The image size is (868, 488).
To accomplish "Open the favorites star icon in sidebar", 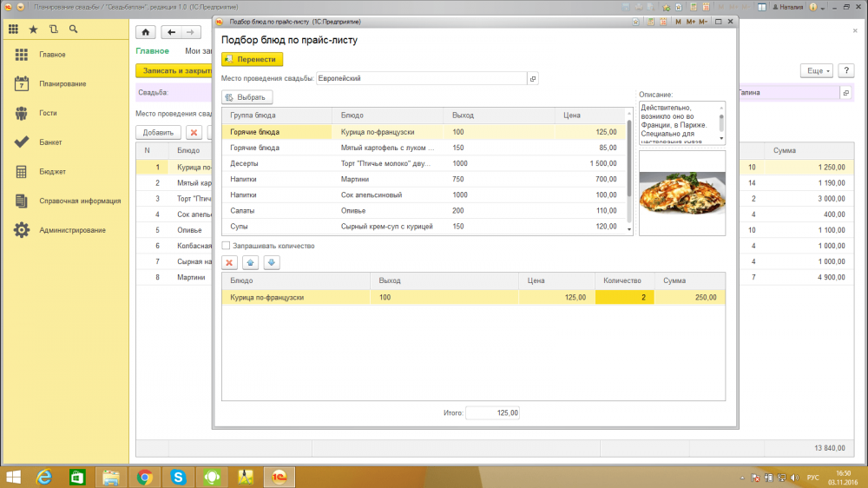I will [33, 30].
